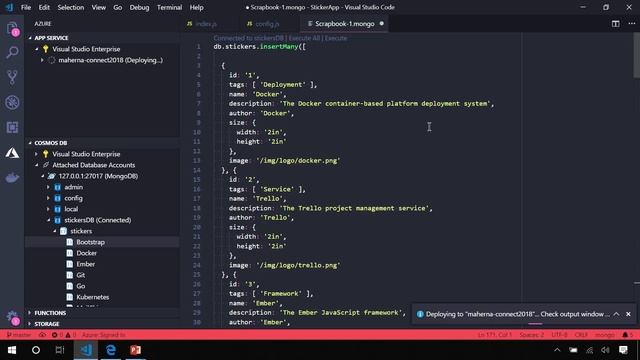The height and width of the screenshot is (360, 640).
Task: Open the File menu
Action: (x=26, y=7)
